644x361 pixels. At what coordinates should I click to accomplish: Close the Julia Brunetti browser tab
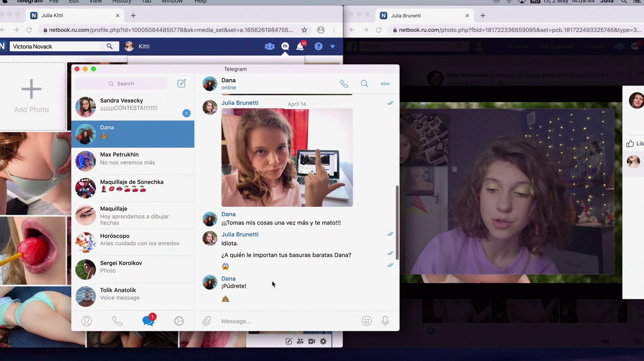pos(467,15)
